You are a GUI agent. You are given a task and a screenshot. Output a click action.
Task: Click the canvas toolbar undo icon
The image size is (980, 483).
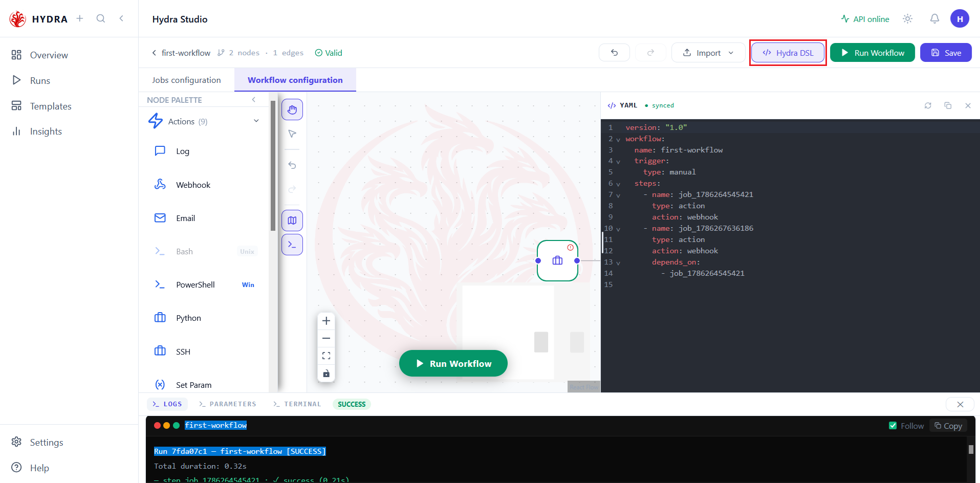[x=292, y=165]
